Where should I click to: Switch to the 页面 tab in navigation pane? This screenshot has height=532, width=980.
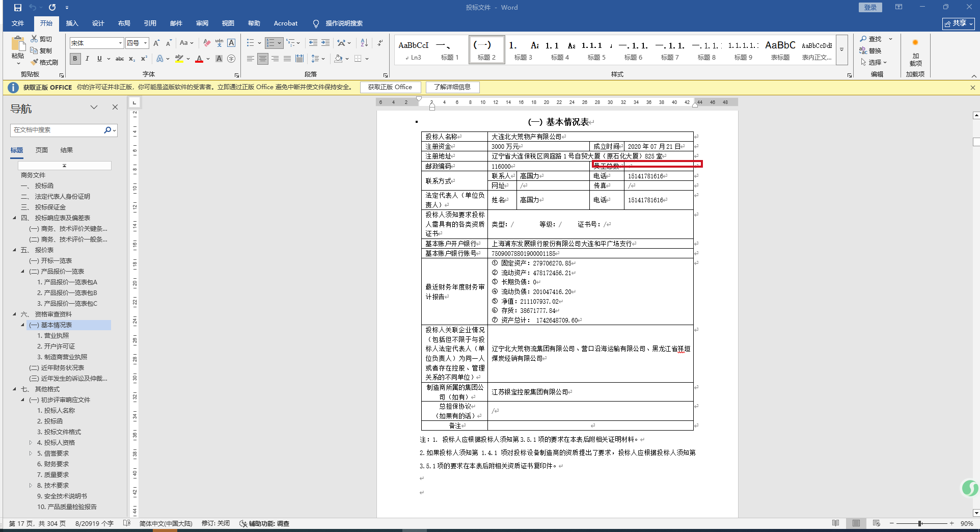click(x=42, y=150)
